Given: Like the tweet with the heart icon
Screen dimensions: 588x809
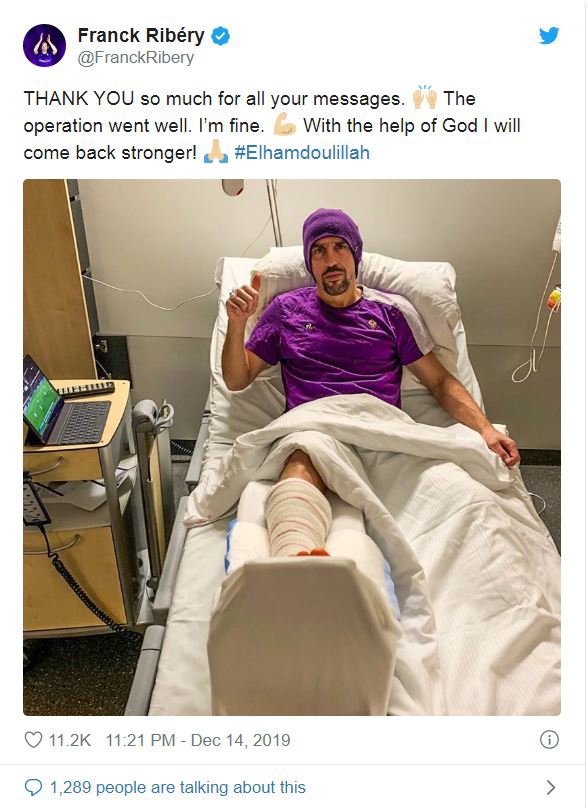Looking at the screenshot, I should pos(34,740).
